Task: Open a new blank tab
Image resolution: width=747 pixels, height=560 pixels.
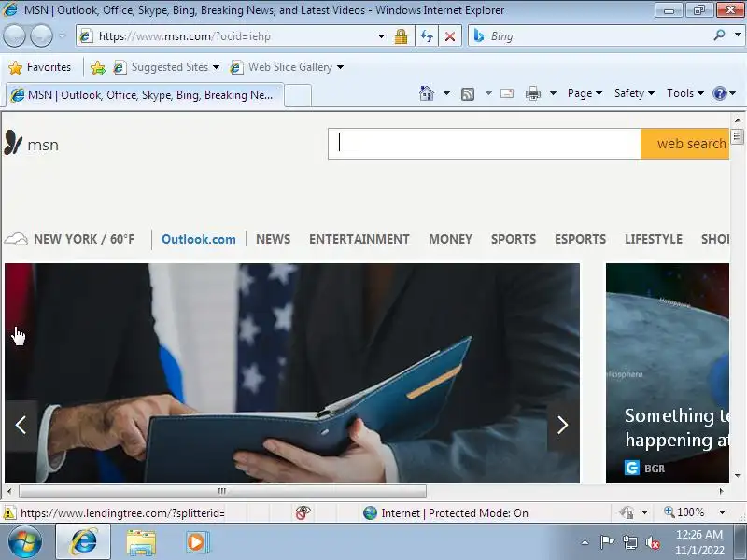Action: (298, 96)
